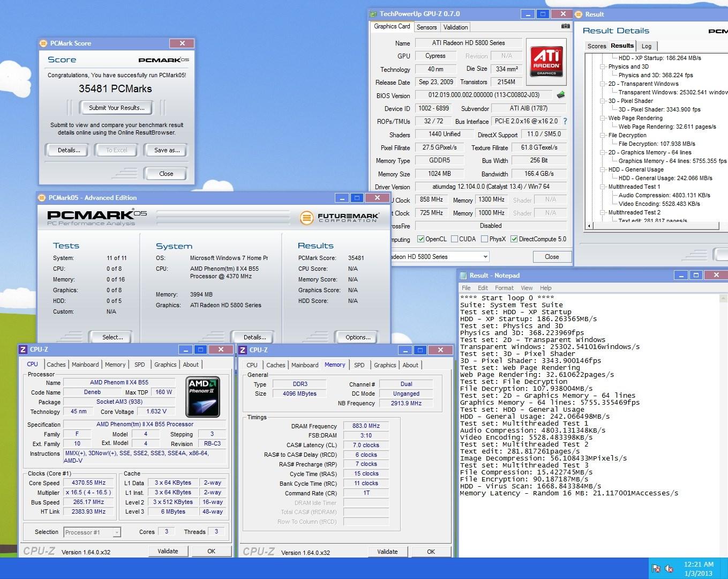The width and height of the screenshot is (728, 579).
Task: Click the Core Speed 4370.55 MHz value
Action: coord(89,482)
